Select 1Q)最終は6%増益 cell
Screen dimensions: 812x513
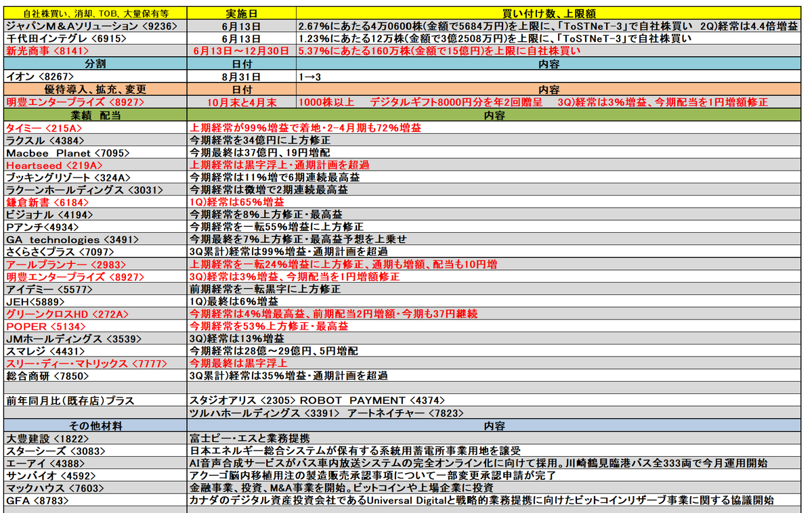point(494,302)
